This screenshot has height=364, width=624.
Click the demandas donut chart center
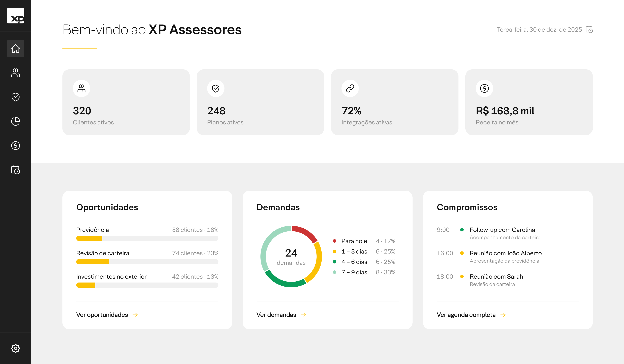click(291, 257)
